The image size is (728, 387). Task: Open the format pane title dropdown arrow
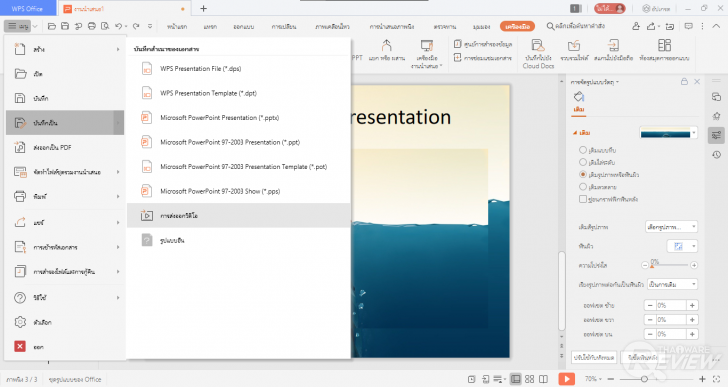click(x=618, y=82)
